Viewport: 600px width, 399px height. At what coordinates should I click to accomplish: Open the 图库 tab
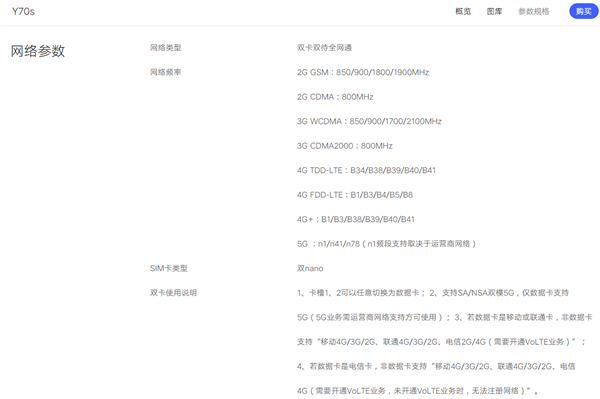(x=494, y=11)
